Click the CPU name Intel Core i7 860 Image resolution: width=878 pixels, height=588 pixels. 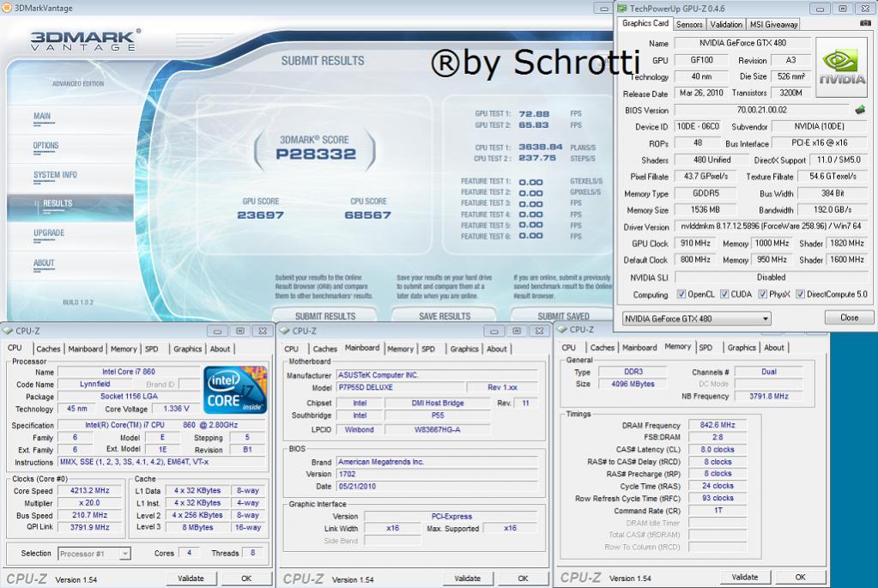point(129,372)
